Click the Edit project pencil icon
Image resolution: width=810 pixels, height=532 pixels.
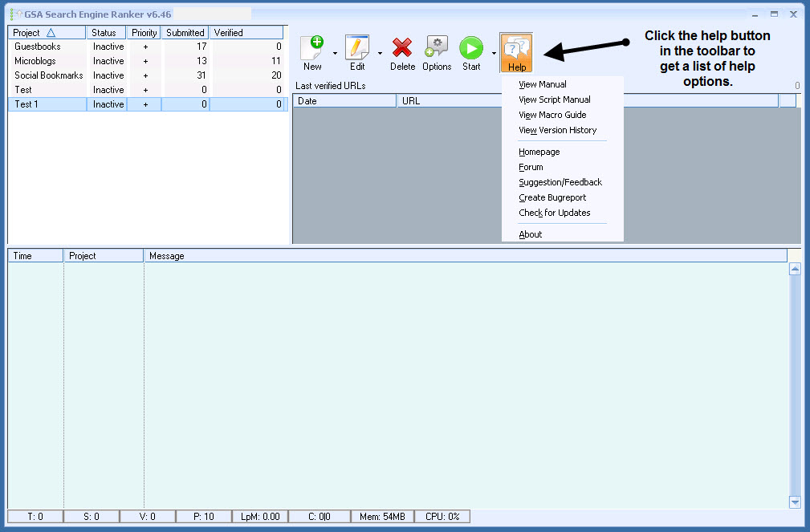click(x=357, y=49)
